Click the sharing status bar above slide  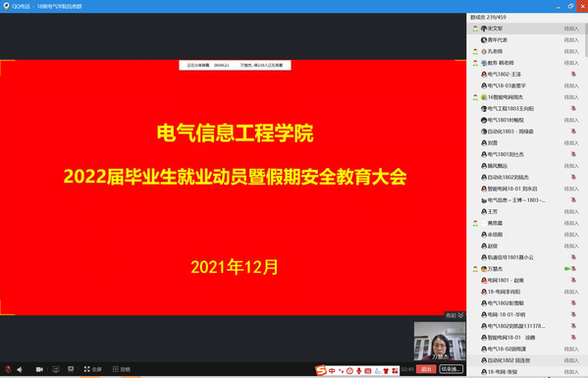tap(235, 65)
